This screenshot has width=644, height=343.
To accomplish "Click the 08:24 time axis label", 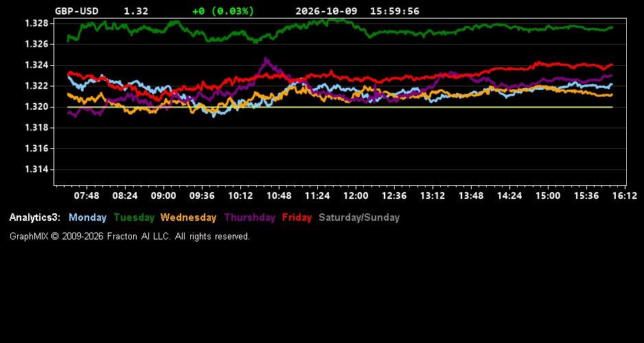I will [125, 196].
